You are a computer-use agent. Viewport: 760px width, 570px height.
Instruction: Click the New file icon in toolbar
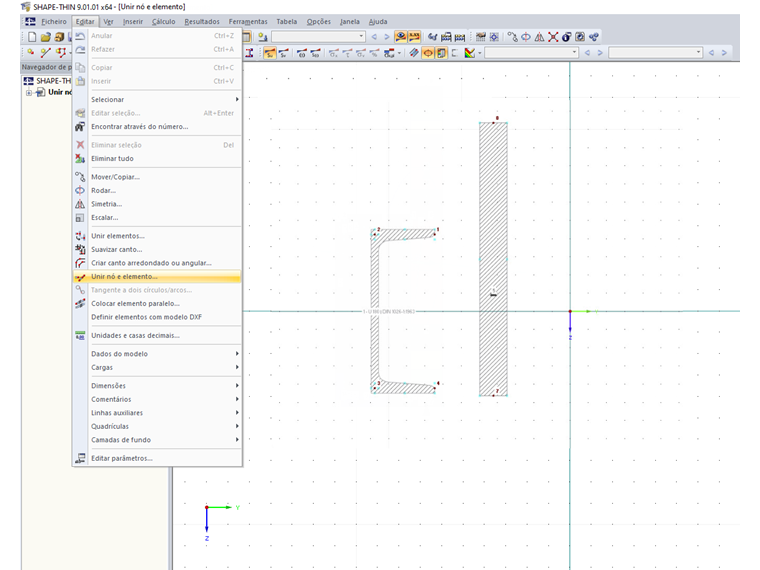[32, 37]
